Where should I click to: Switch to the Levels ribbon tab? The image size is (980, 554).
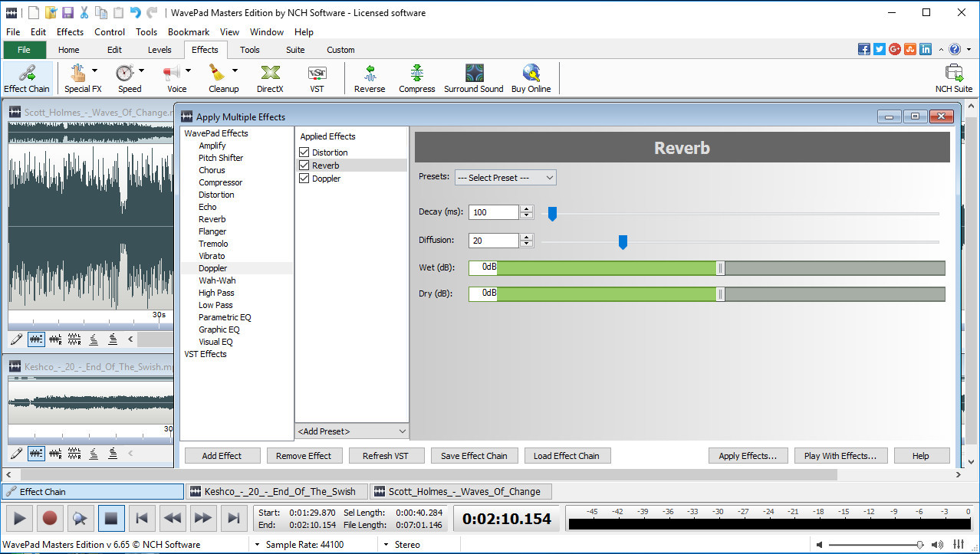159,50
